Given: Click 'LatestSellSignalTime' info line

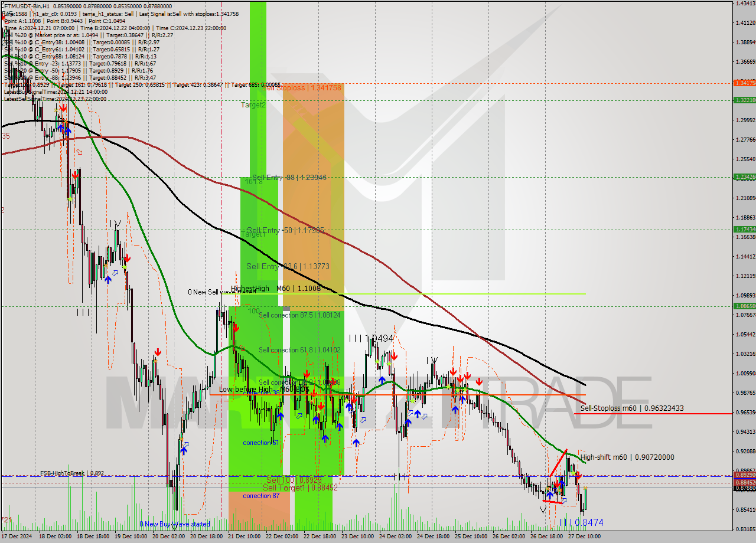Looking at the screenshot, I should (x=55, y=99).
